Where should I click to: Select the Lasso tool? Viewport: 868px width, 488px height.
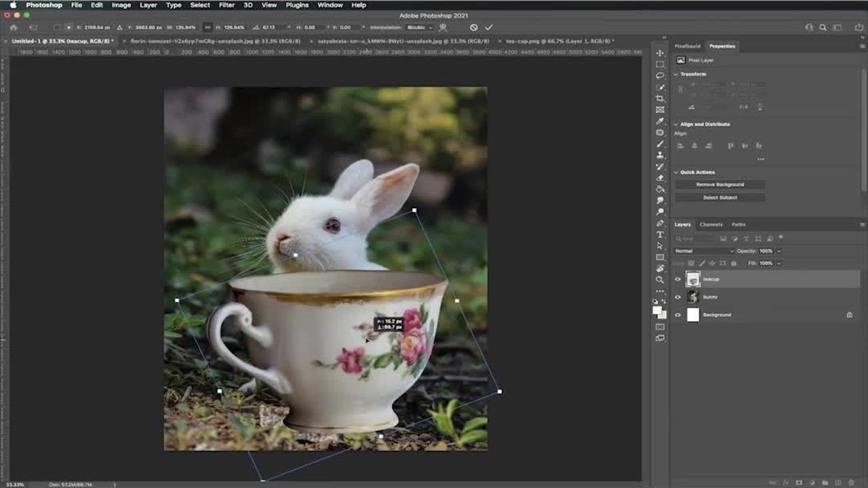click(660, 76)
